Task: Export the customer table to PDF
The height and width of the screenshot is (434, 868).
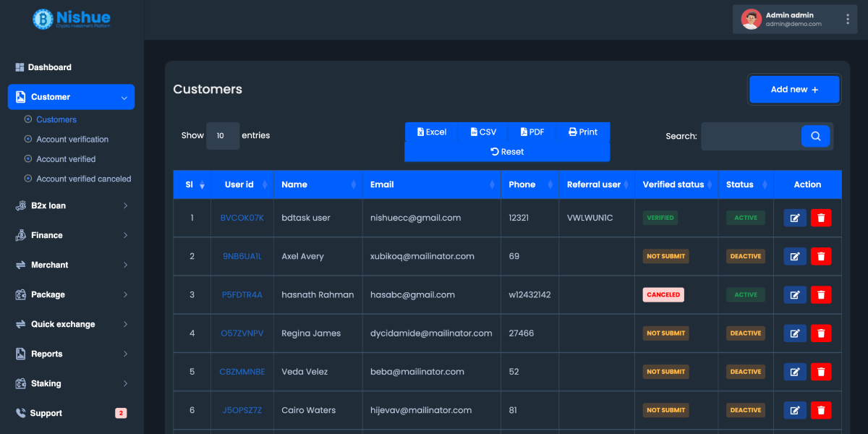Action: (x=532, y=132)
